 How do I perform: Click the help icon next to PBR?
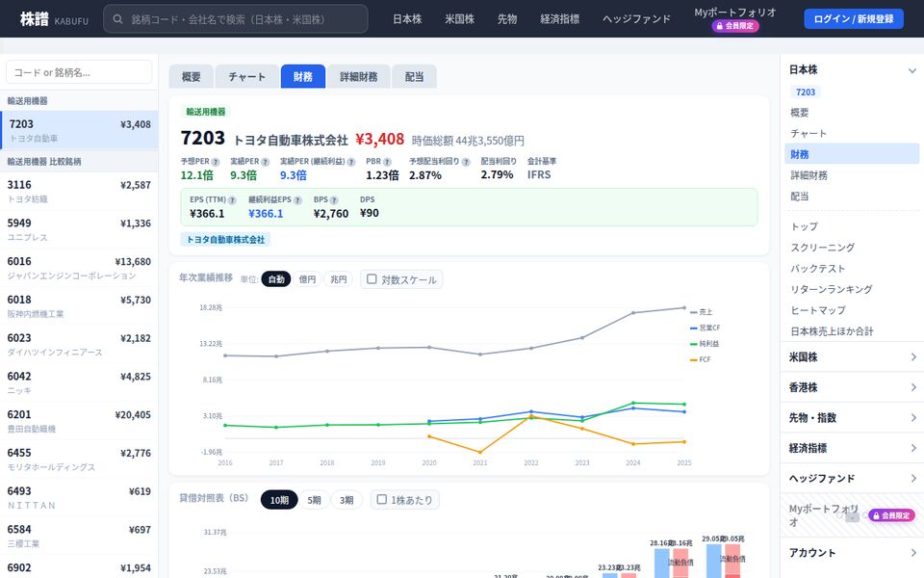(387, 162)
